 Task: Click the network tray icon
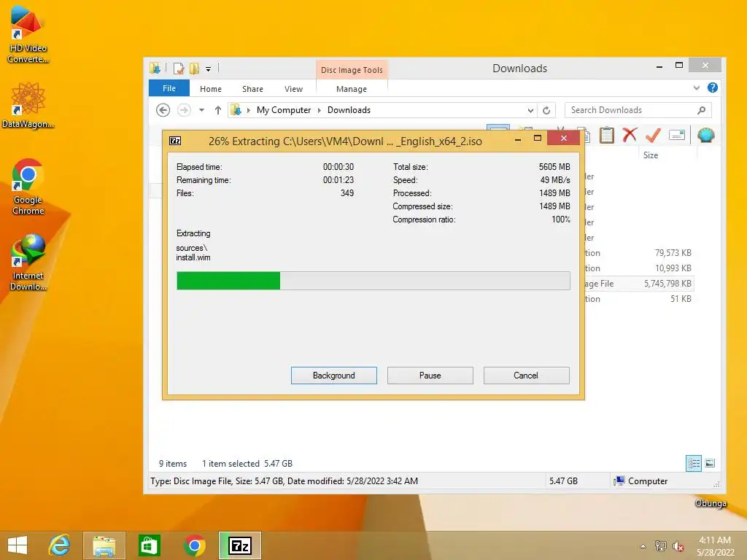pyautogui.click(x=660, y=545)
